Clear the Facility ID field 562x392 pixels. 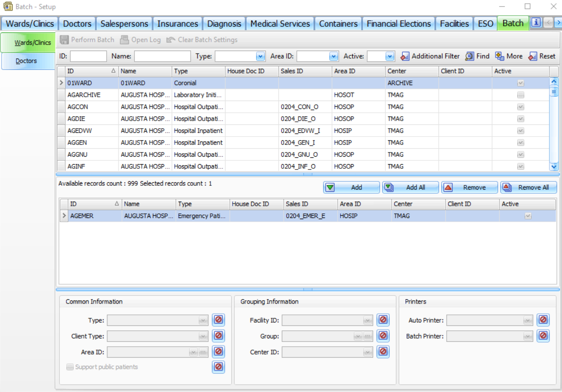coord(383,320)
